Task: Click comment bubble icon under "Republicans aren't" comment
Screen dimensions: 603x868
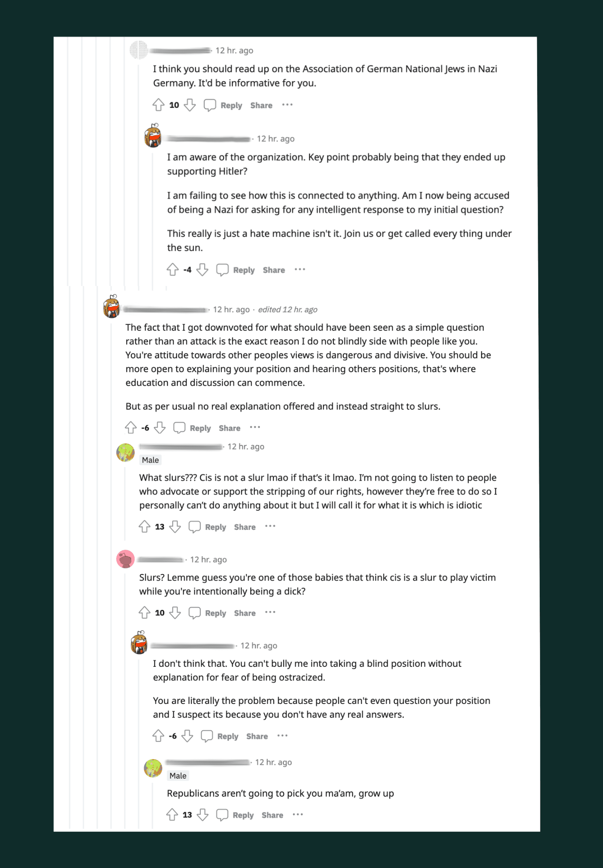Action: [x=222, y=815]
